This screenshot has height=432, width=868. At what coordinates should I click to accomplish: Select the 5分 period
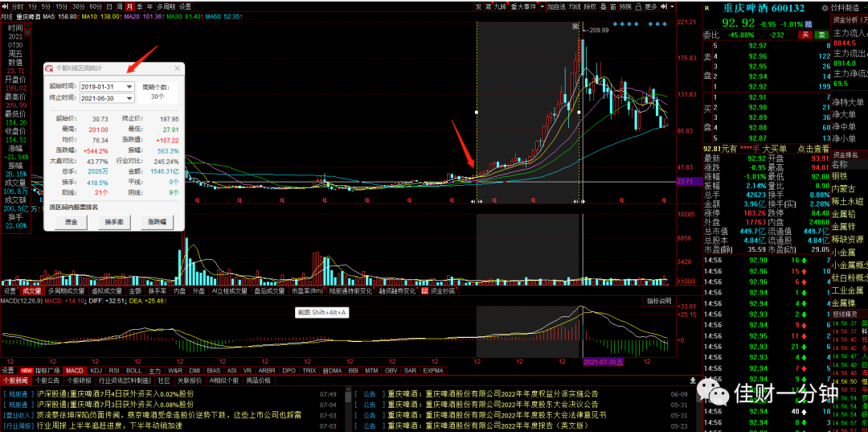(x=46, y=6)
